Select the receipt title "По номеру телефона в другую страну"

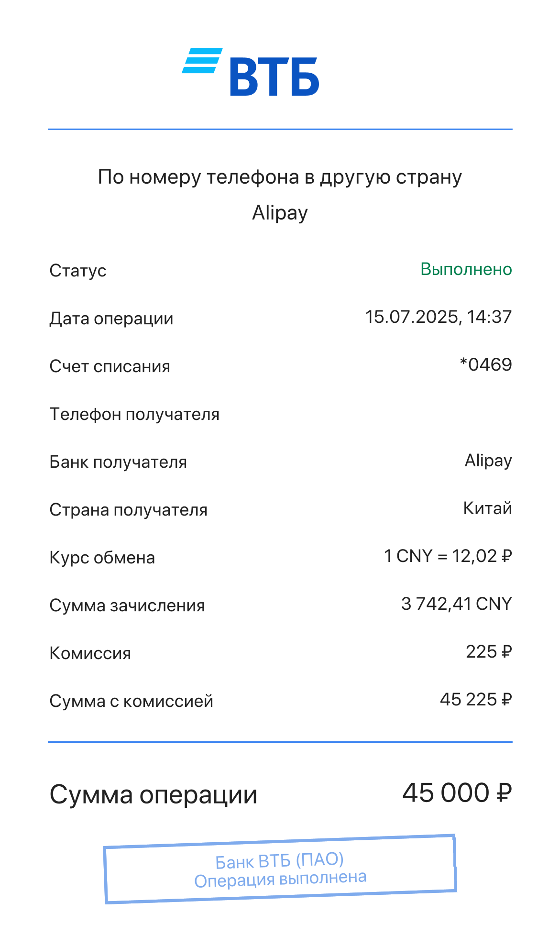pyautogui.click(x=280, y=177)
